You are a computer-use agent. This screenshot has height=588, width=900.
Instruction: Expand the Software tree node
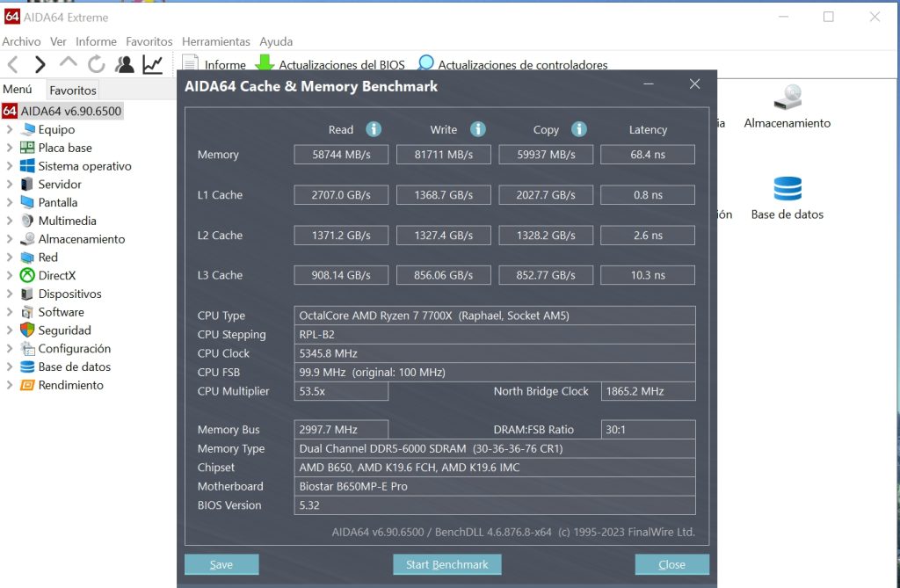pos(9,312)
